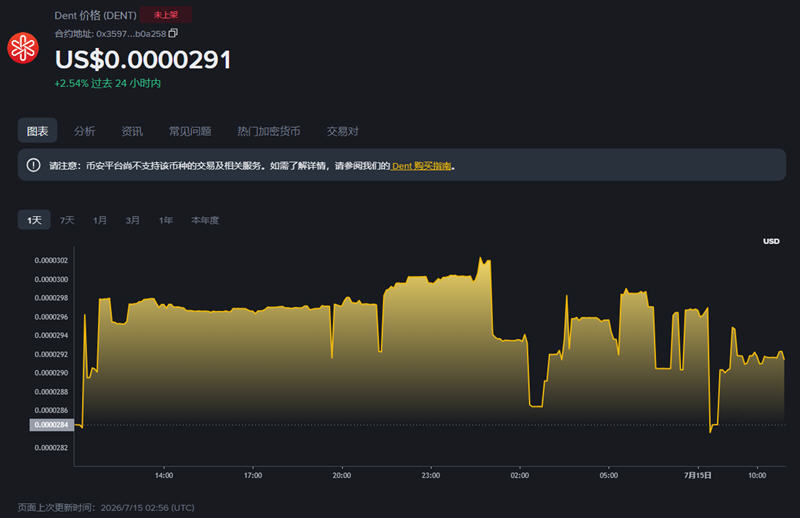Click the Dent 价格 (DENT) title

tap(95, 15)
